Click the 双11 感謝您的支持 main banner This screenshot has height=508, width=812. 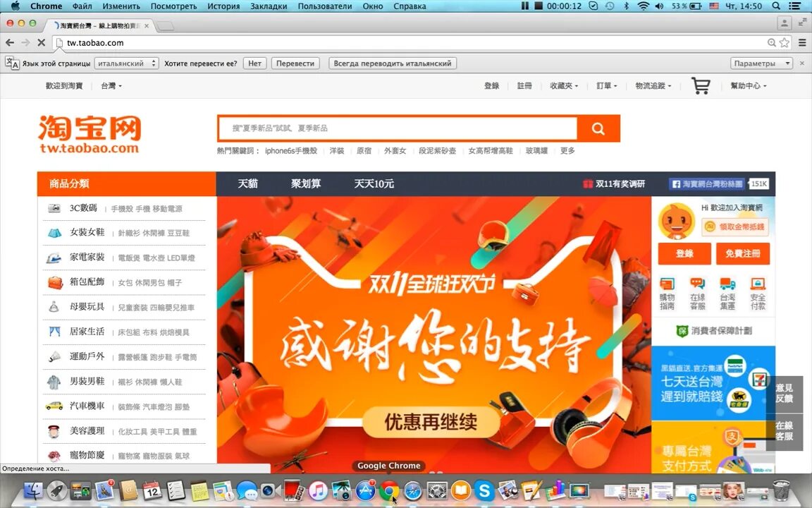tap(434, 334)
